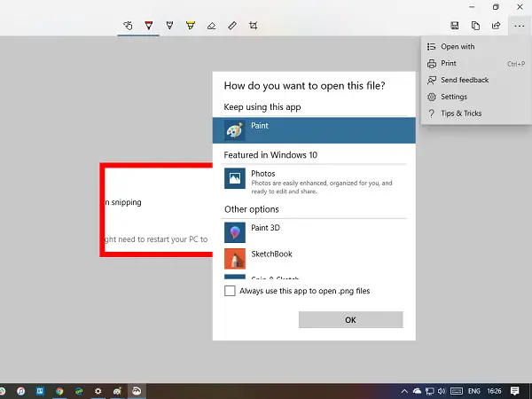Open the clock showing 16:26

click(x=495, y=391)
